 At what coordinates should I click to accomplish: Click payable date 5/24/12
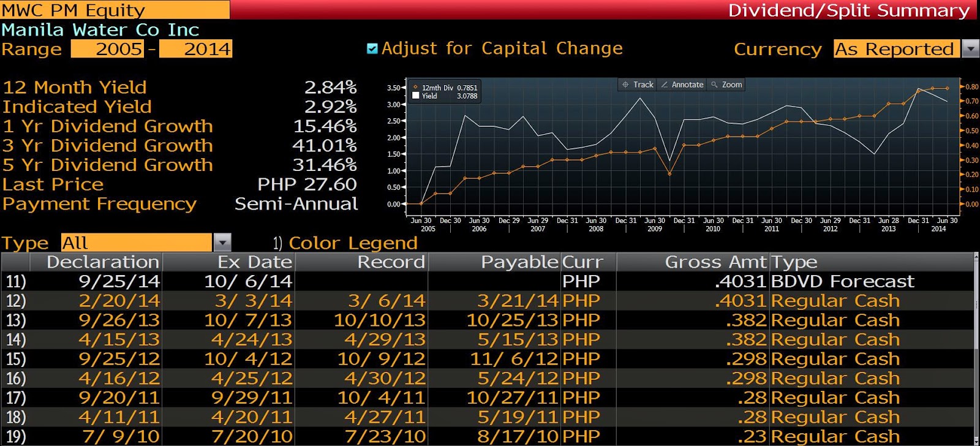coord(518,379)
